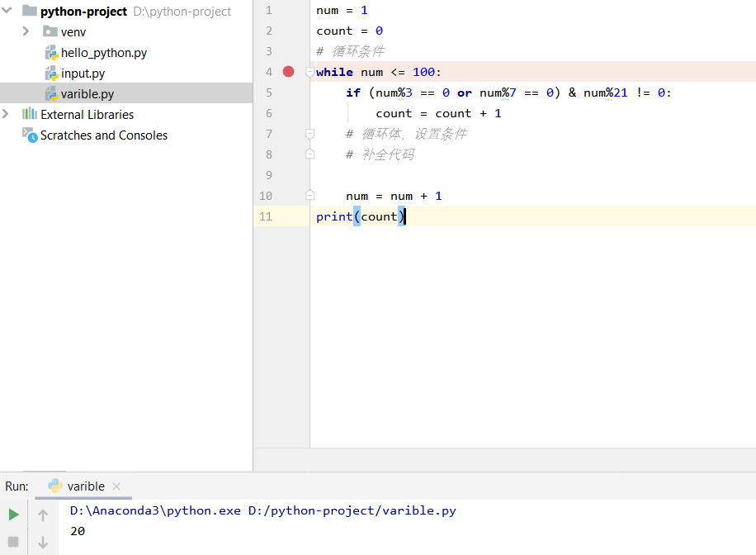756x555 pixels.
Task: Click line number 1 in gutter
Action: click(268, 10)
